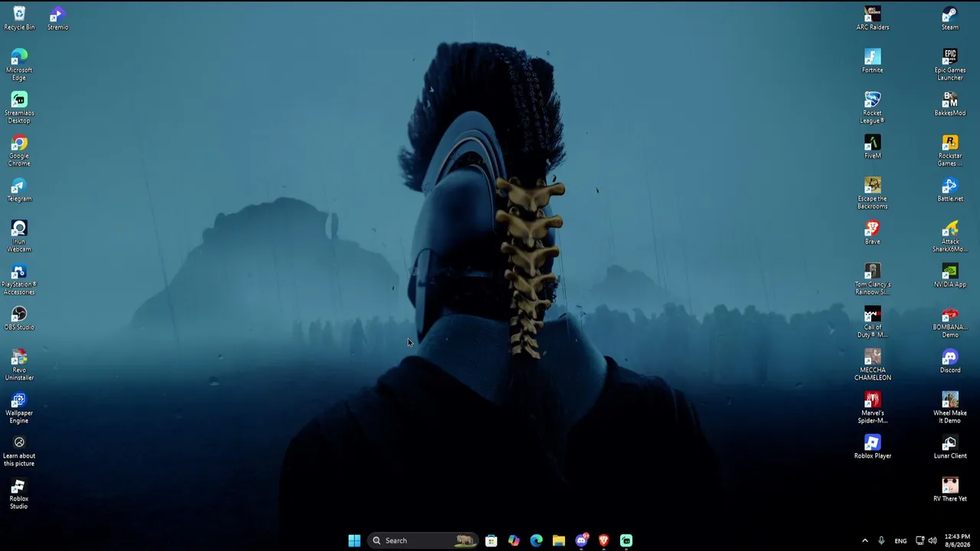Select the Brave desktop shortcut icon

click(873, 233)
